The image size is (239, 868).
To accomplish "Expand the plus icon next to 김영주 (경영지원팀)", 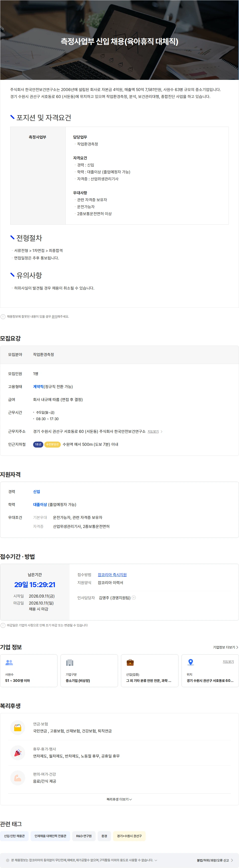I will (134, 597).
